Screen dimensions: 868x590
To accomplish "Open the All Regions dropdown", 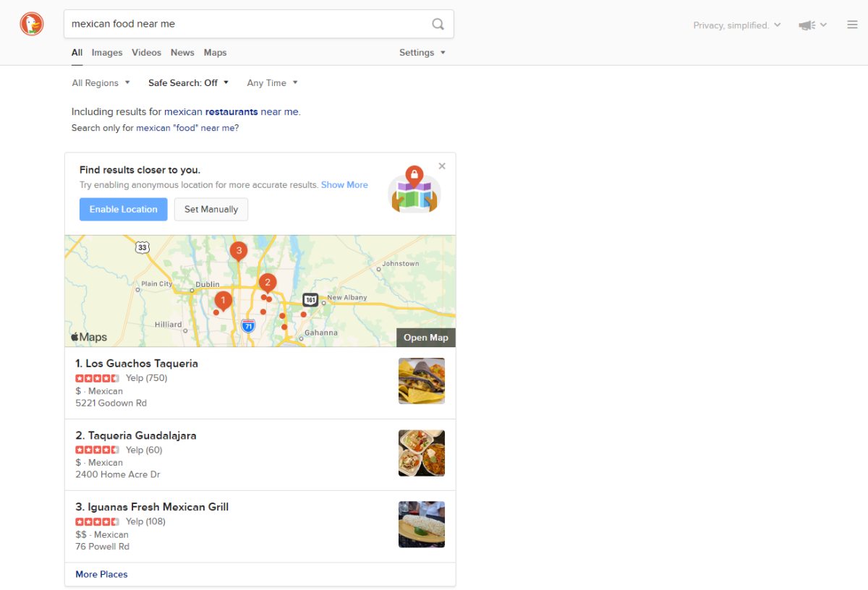I will [x=101, y=83].
